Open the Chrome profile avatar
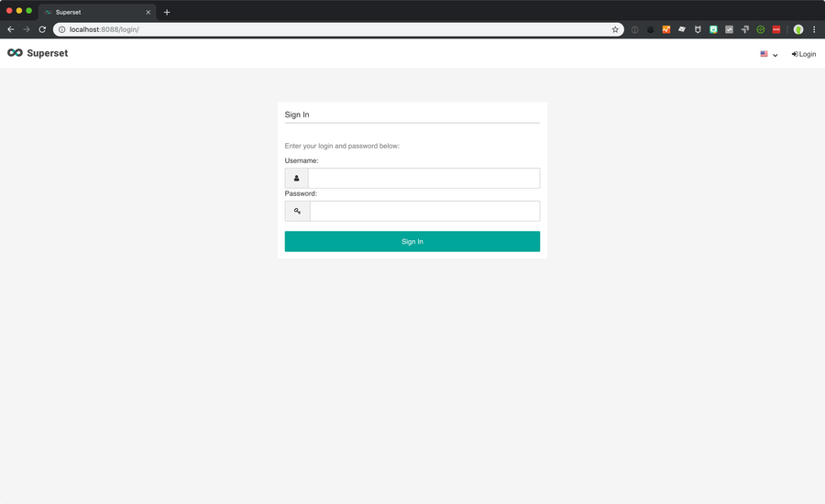Image resolution: width=825 pixels, height=504 pixels. point(798,29)
